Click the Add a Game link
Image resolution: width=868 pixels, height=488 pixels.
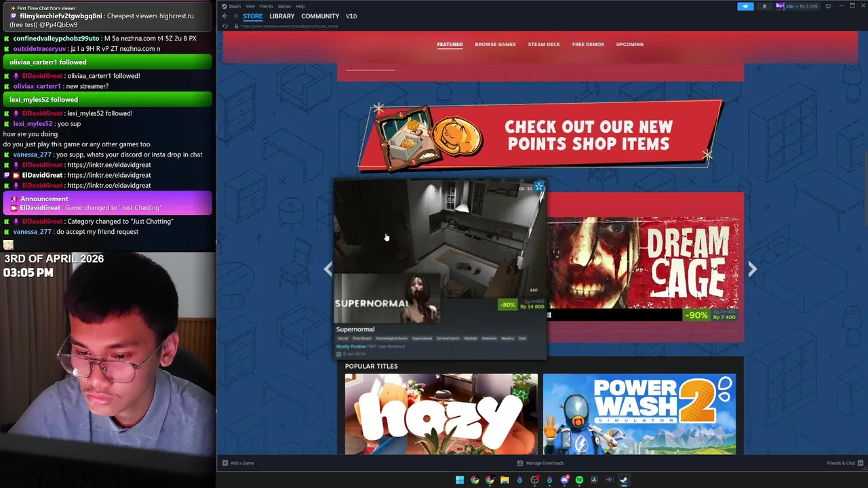click(242, 463)
